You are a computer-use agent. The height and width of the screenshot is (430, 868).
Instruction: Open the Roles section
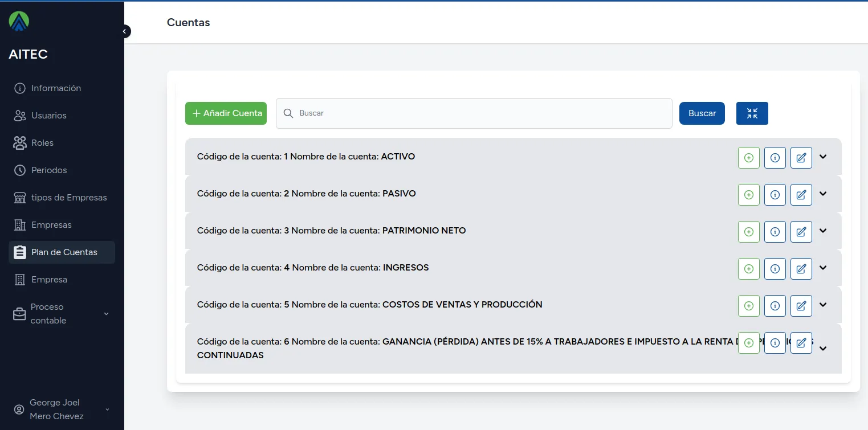62,143
